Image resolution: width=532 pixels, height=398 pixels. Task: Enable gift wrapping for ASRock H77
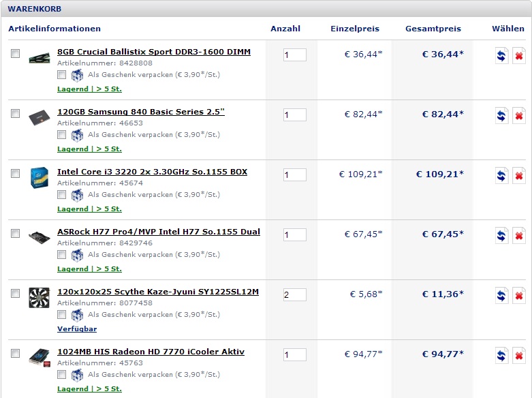pos(61,255)
